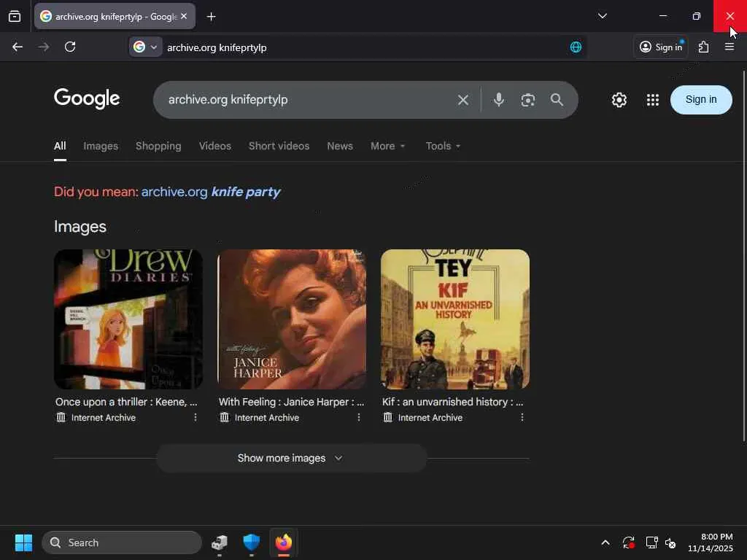Open a new browser tab
This screenshot has width=747, height=560.
(x=211, y=17)
